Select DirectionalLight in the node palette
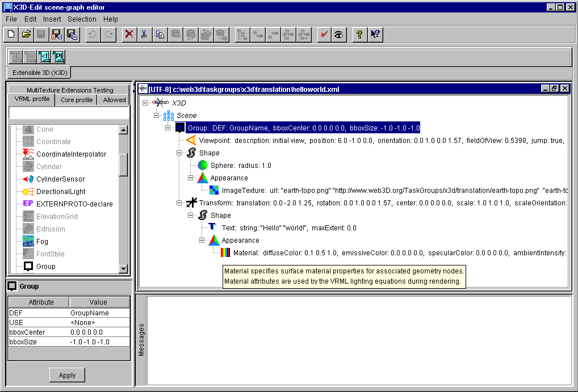Screen dimensions: 578x392 [61, 192]
